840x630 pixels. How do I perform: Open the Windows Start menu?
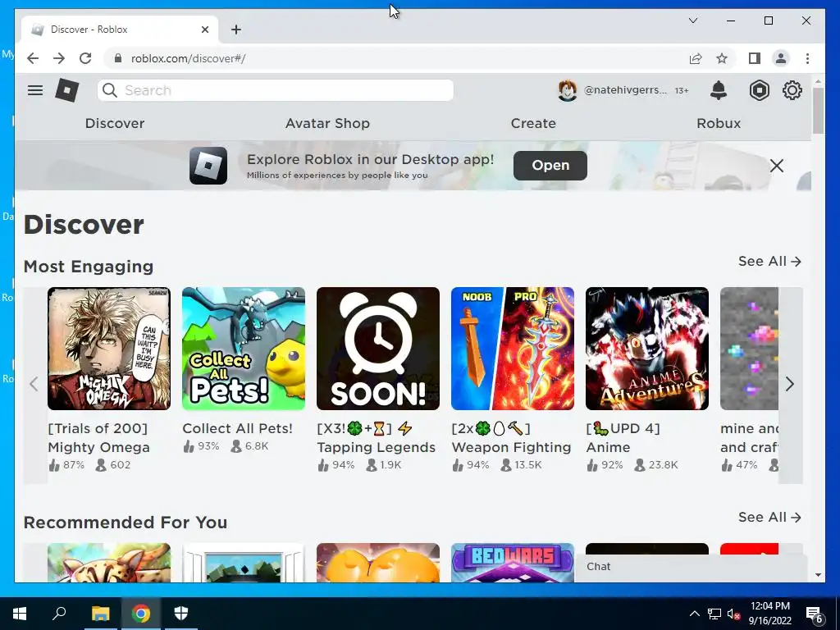click(20, 614)
